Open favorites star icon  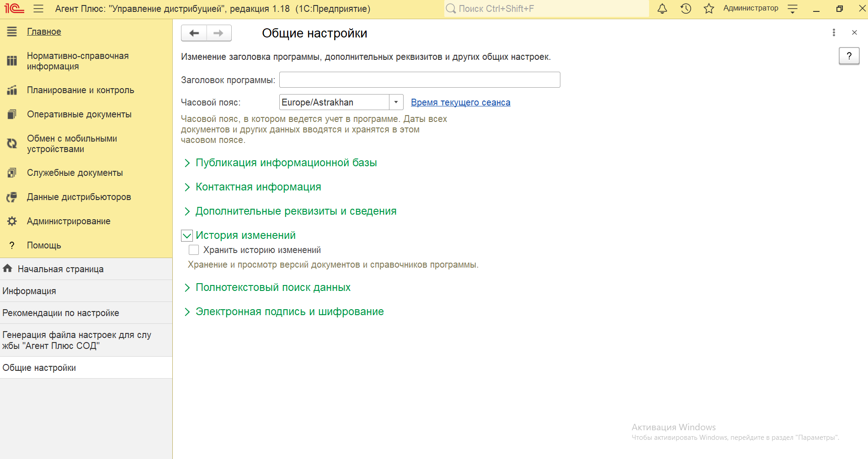tap(709, 8)
